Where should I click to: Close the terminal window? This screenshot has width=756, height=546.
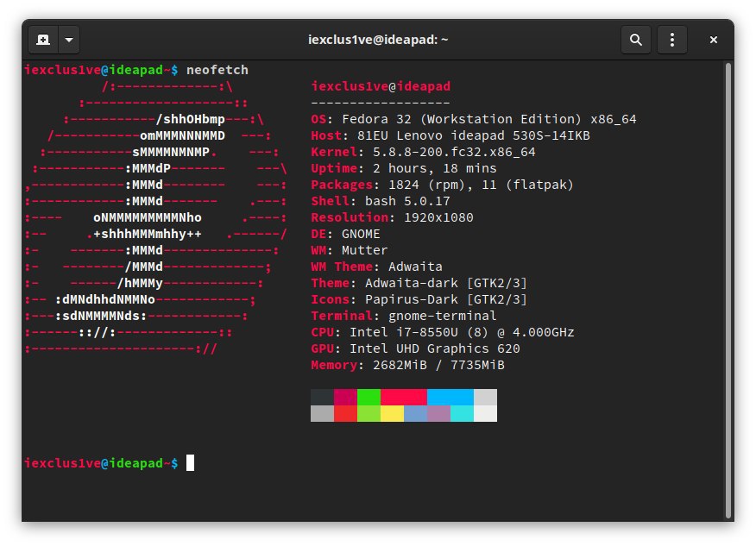pos(714,40)
